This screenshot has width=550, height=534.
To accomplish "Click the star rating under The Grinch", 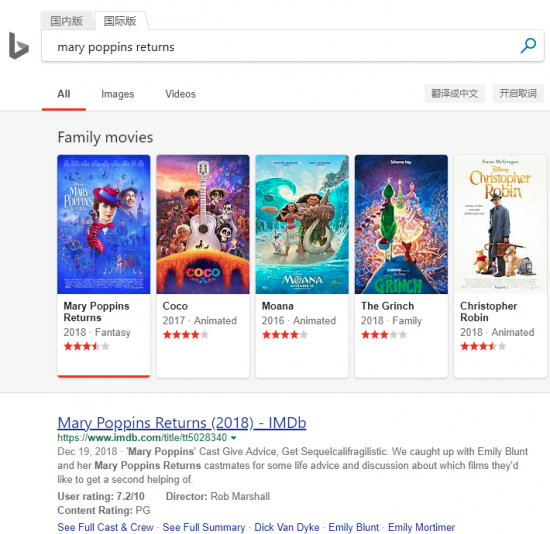I will [x=384, y=335].
